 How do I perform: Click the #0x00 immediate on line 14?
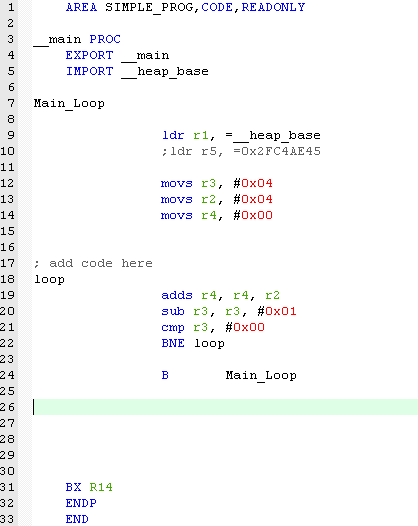coord(253,215)
